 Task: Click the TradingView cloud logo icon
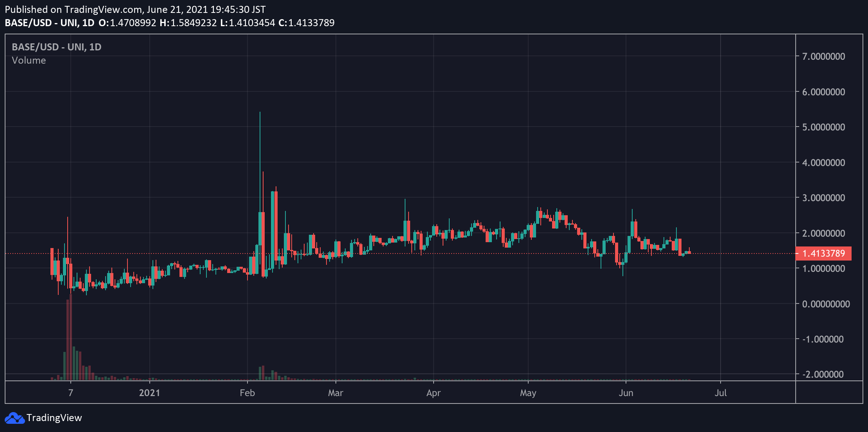click(x=14, y=418)
